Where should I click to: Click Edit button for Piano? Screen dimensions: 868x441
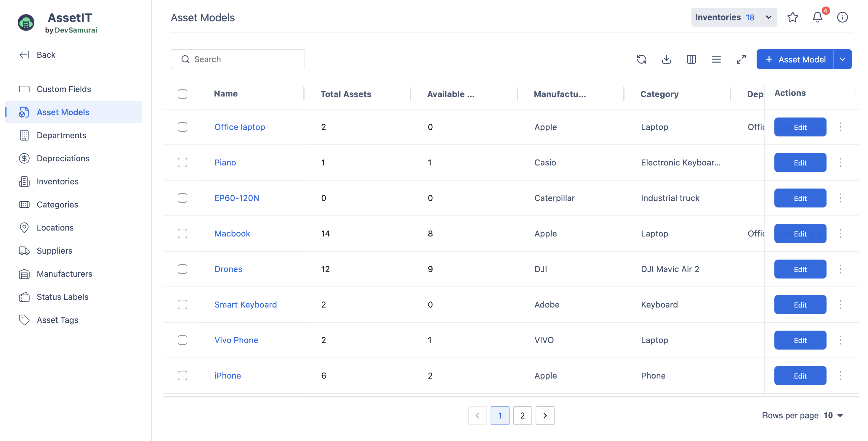(800, 162)
